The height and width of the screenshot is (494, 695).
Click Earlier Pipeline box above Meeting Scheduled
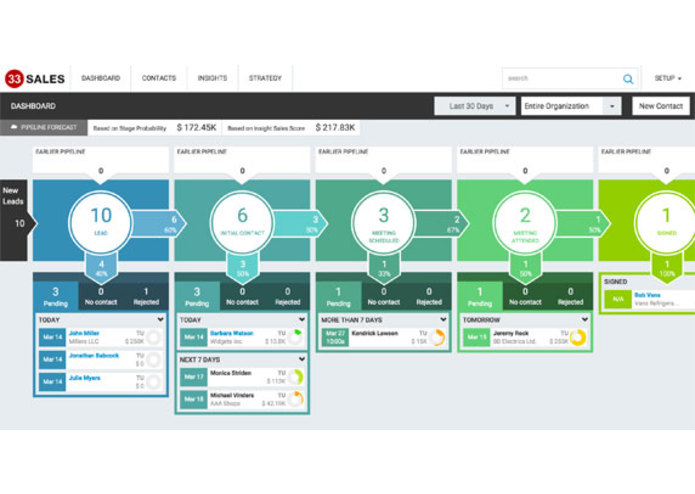[383, 160]
